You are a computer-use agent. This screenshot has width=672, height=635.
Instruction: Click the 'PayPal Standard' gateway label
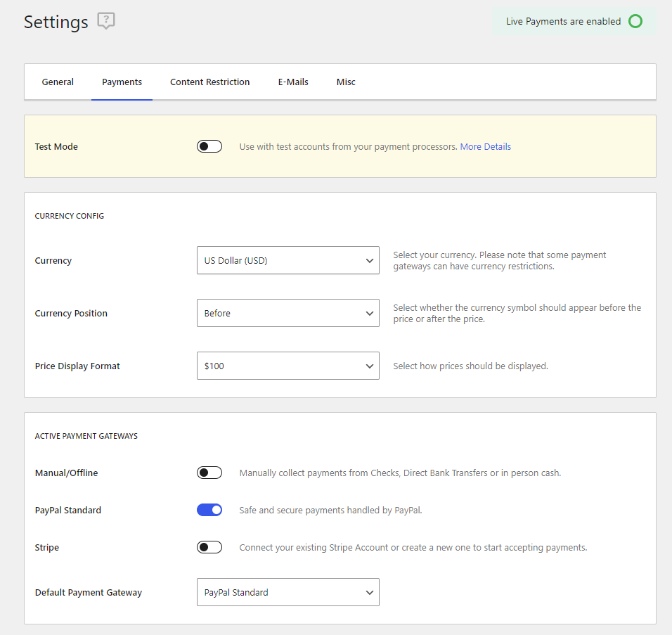(68, 511)
